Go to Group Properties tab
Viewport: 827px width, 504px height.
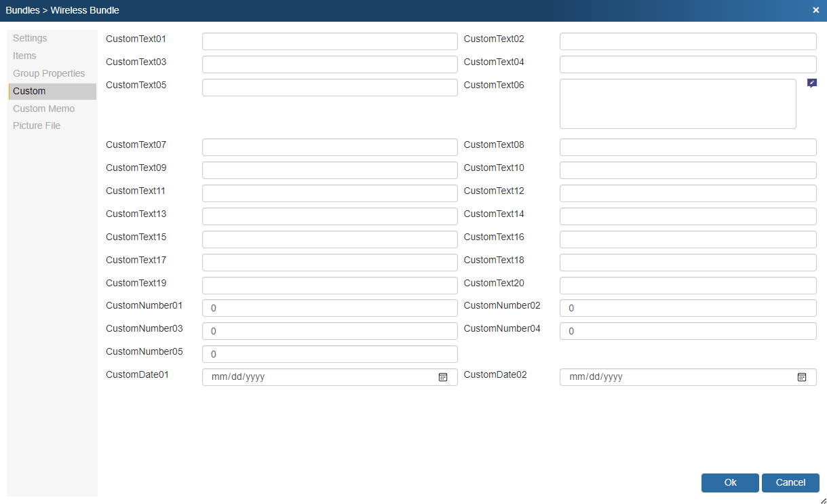49,73
